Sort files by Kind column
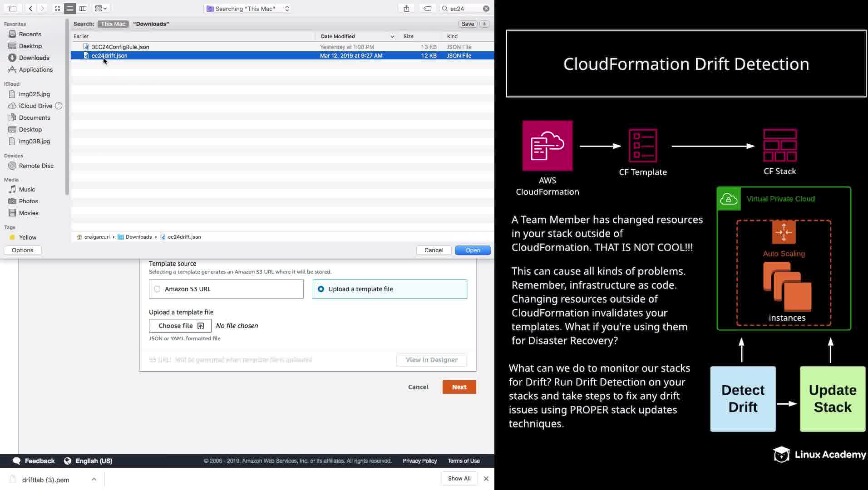 pyautogui.click(x=452, y=36)
